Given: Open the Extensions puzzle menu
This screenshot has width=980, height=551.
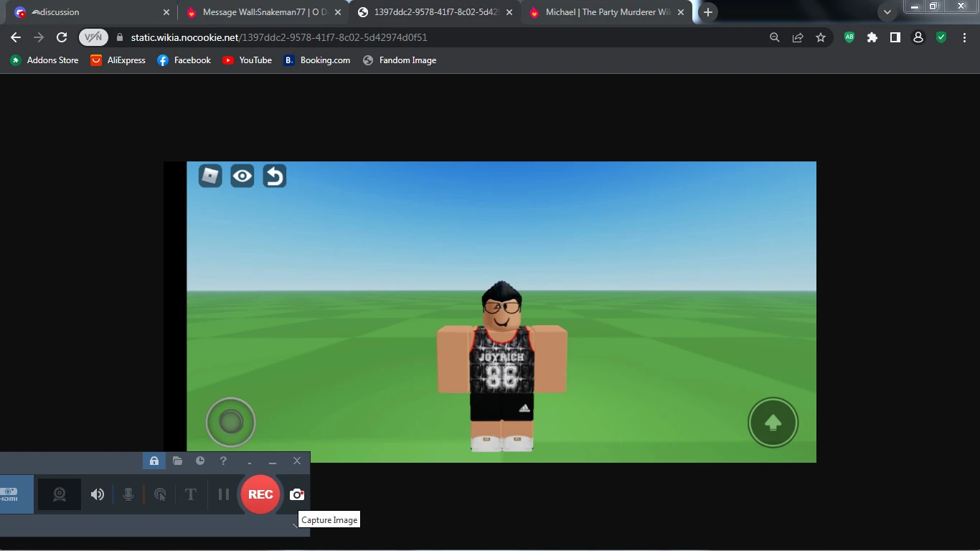Looking at the screenshot, I should [x=872, y=37].
